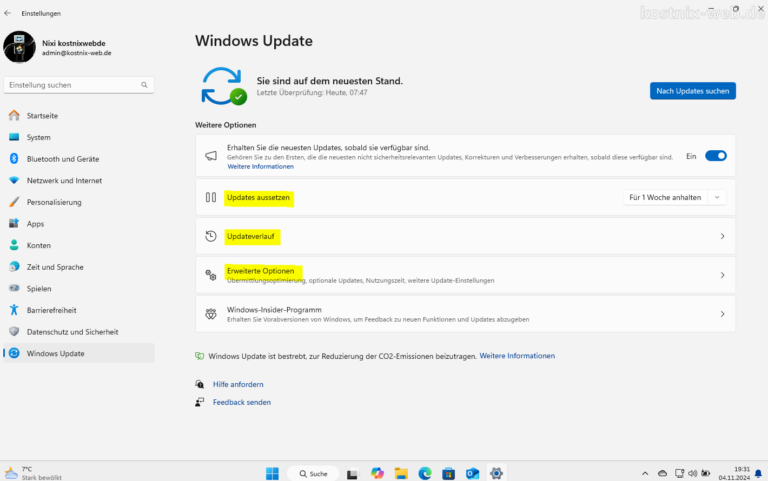Click the Netzwerk und Internet icon
The height and width of the screenshot is (481, 768).
click(14, 180)
